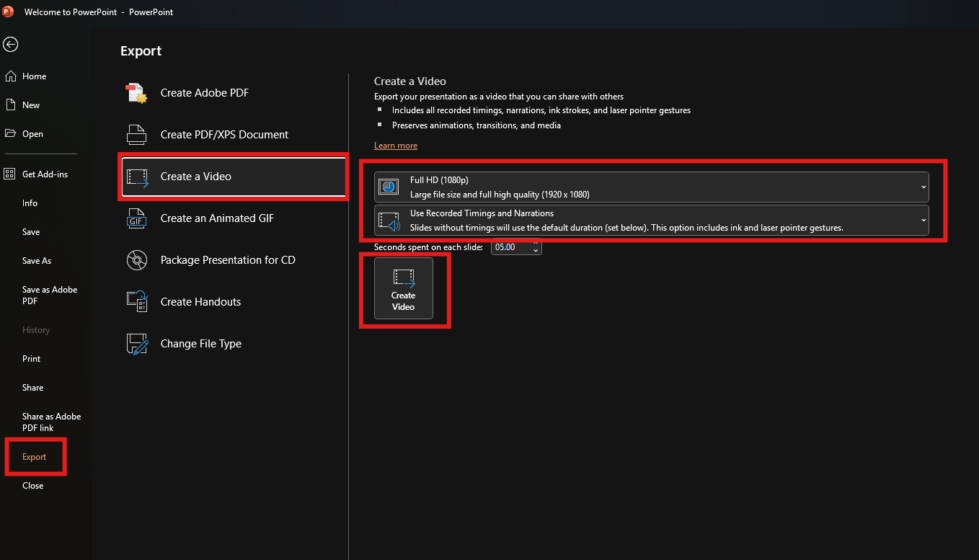Screen dimensions: 979x560
Task: Select Change File Type option
Action: (234, 344)
